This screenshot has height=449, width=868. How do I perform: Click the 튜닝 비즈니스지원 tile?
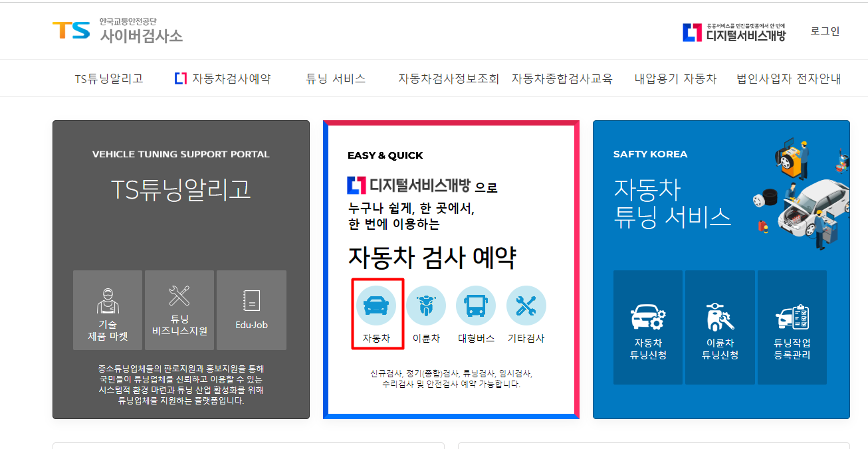(179, 310)
